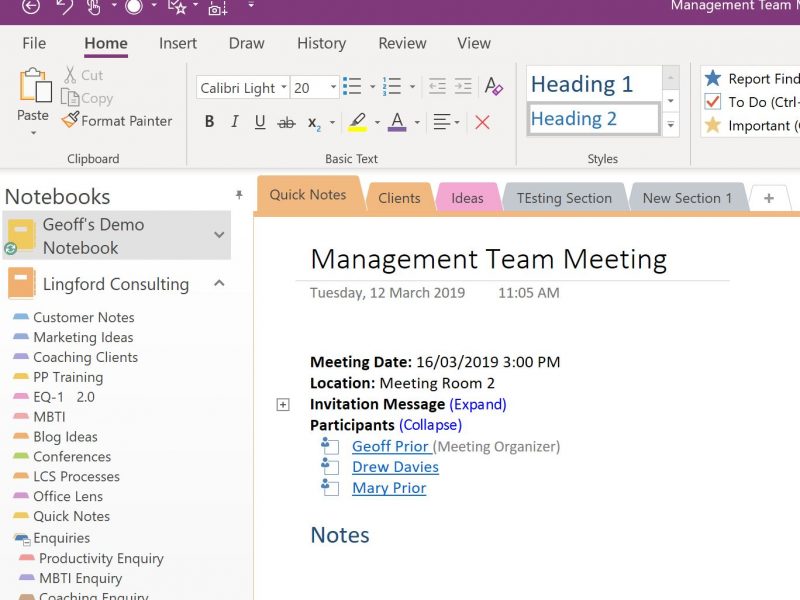The width and height of the screenshot is (800, 600).
Task: Open the Mary Prior contact link
Action: [x=389, y=488]
